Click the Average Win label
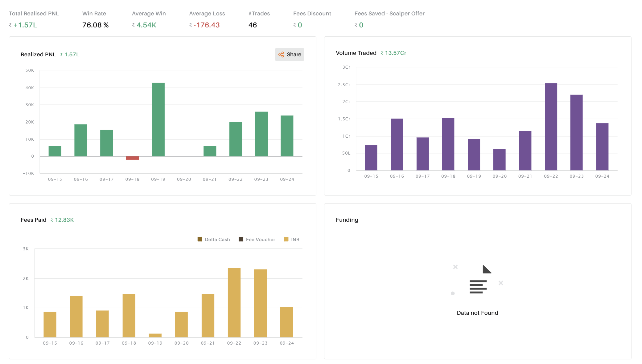Viewport: 642px width, 364px height. 149,14
